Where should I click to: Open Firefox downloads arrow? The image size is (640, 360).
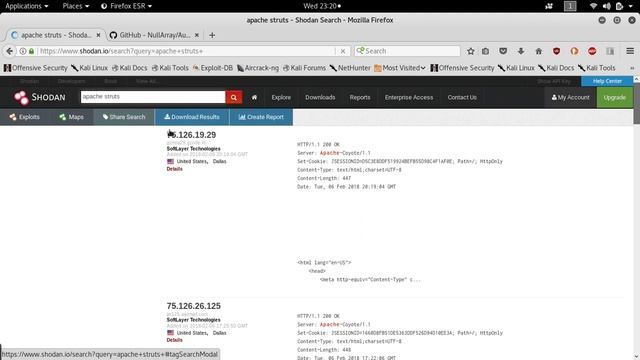pos(521,51)
